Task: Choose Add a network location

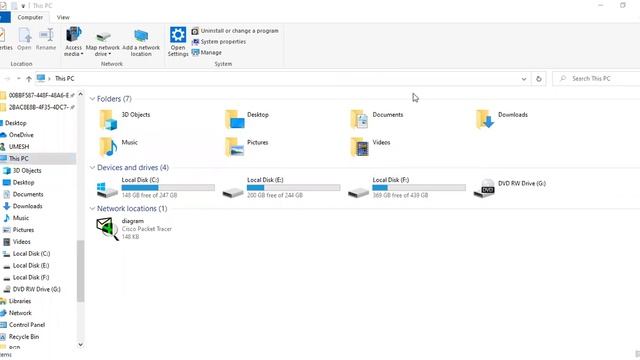Action: (141, 42)
